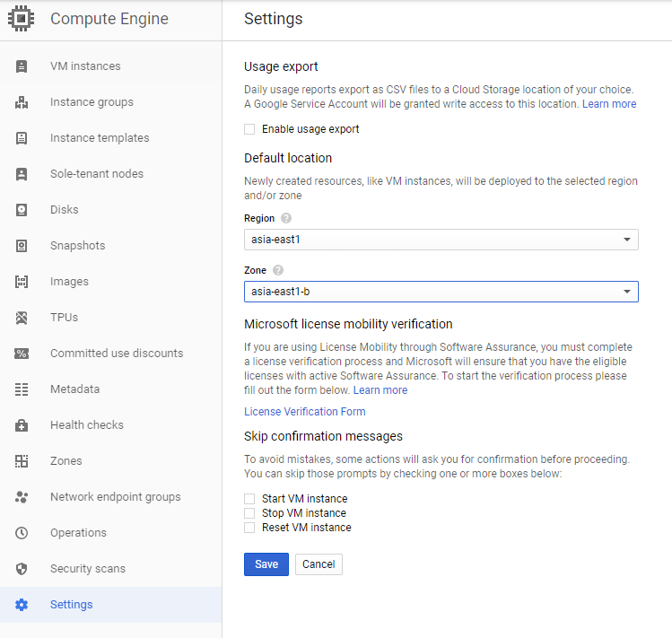Check the Start VM instance box
672x638 pixels.
coord(249,499)
